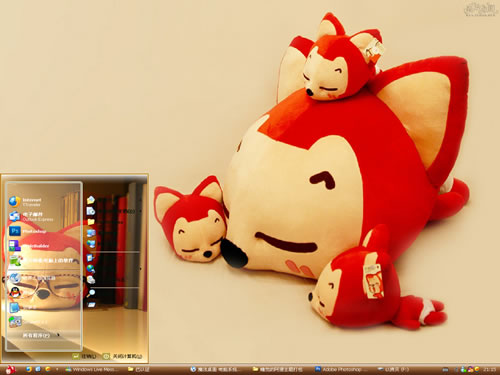Click the system tray clock
The width and height of the screenshot is (500, 375).
[489, 369]
